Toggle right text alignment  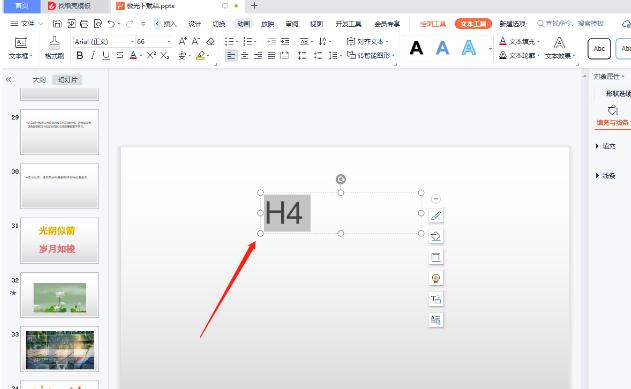(258, 56)
